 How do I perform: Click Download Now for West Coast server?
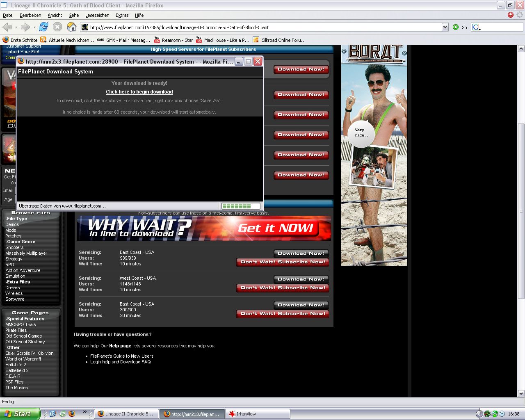301,279
